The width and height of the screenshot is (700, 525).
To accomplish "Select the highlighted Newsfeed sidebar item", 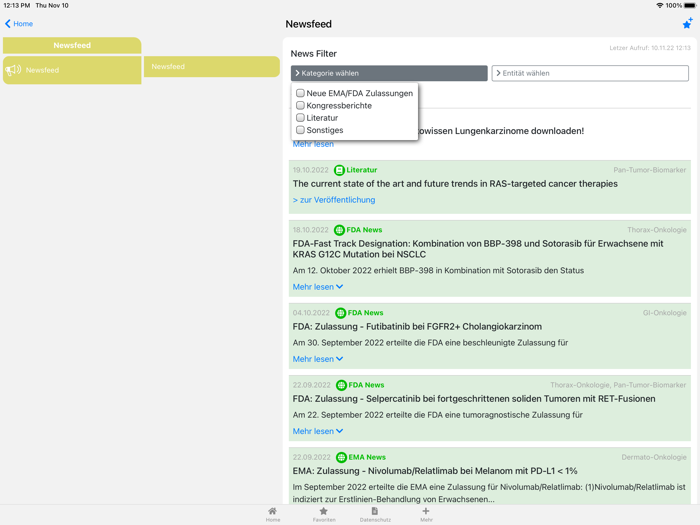I will 72,70.
